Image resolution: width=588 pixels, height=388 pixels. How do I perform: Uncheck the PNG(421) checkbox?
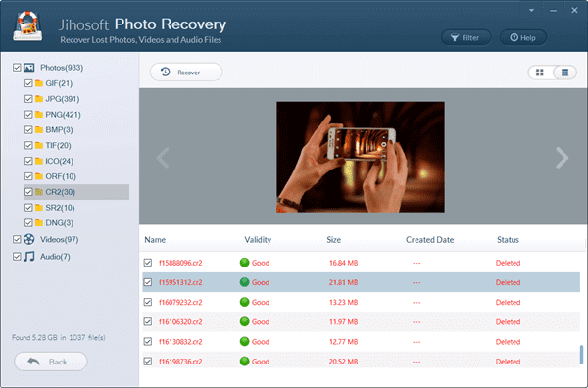(x=28, y=115)
